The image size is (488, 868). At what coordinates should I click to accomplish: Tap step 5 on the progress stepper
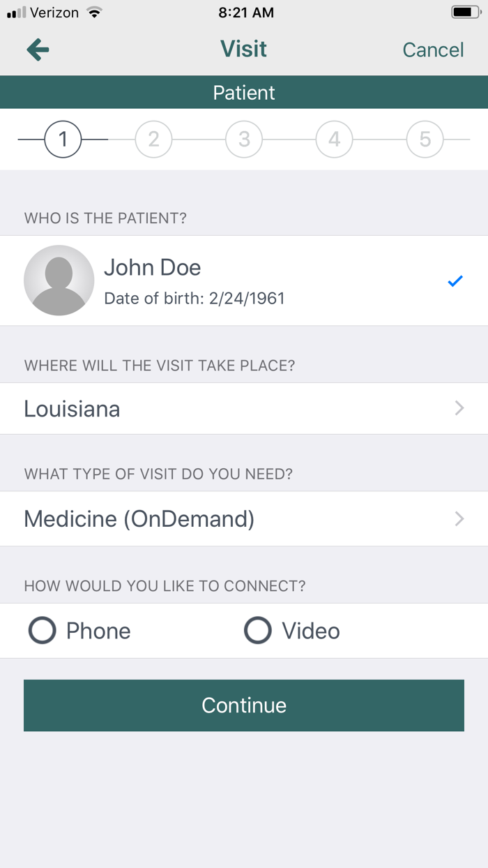(x=425, y=139)
